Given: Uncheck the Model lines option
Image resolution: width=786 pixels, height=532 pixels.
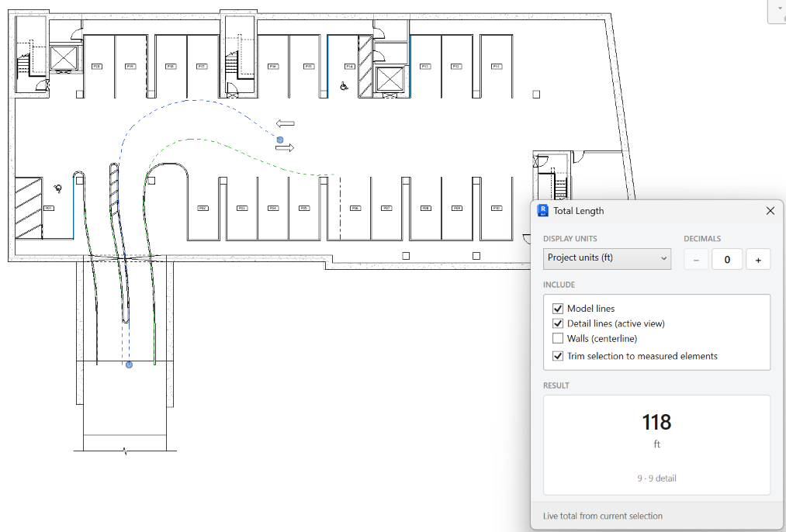Looking at the screenshot, I should (x=557, y=309).
